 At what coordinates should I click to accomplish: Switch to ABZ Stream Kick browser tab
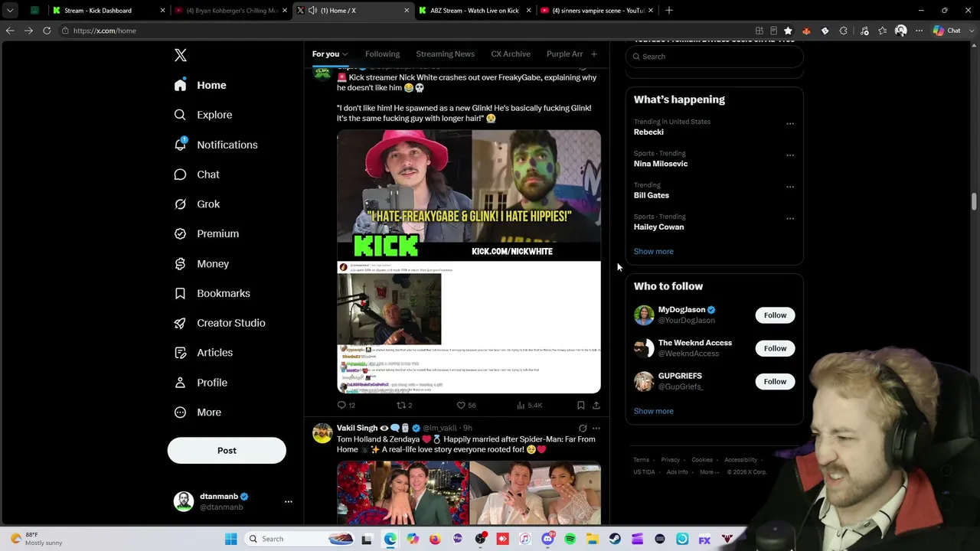click(475, 11)
